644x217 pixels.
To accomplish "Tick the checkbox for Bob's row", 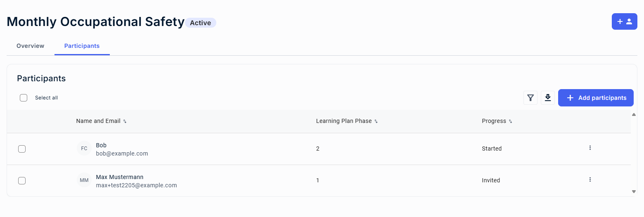I will coord(22,149).
